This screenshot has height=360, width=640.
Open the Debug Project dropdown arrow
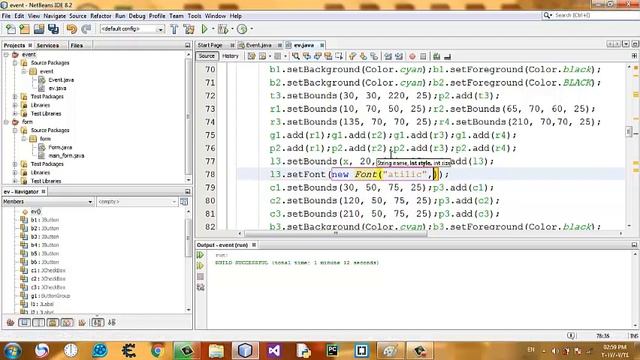tap(232, 29)
